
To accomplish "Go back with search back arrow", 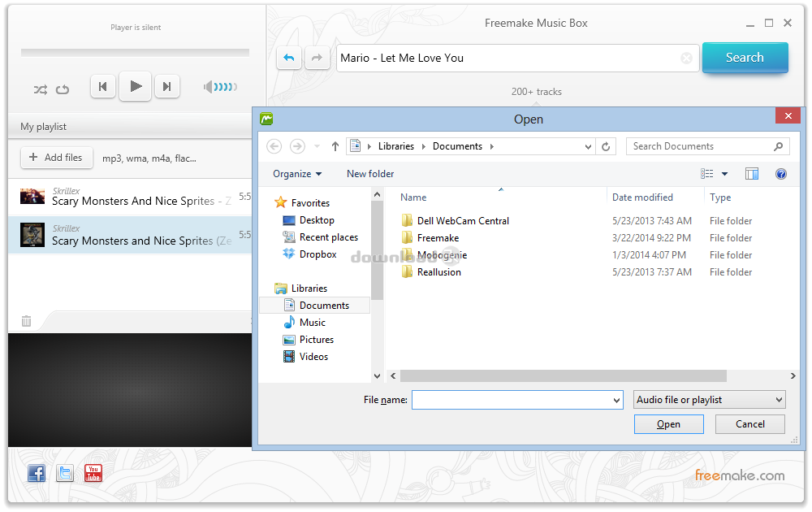I will coord(289,58).
